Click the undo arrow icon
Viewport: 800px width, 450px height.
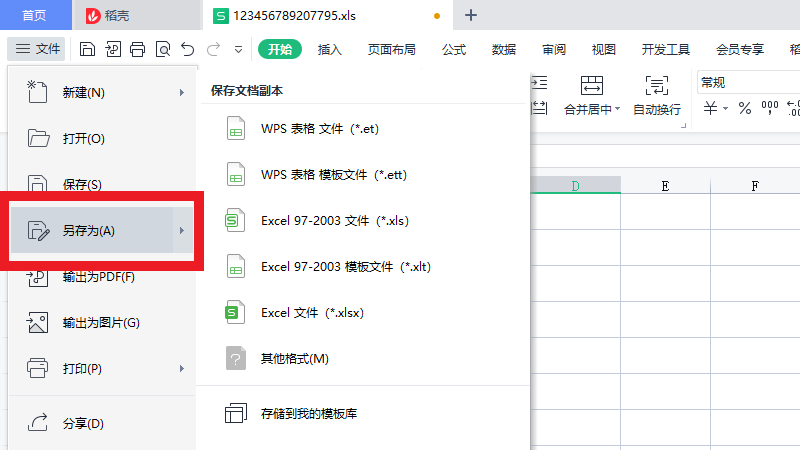pyautogui.click(x=188, y=49)
